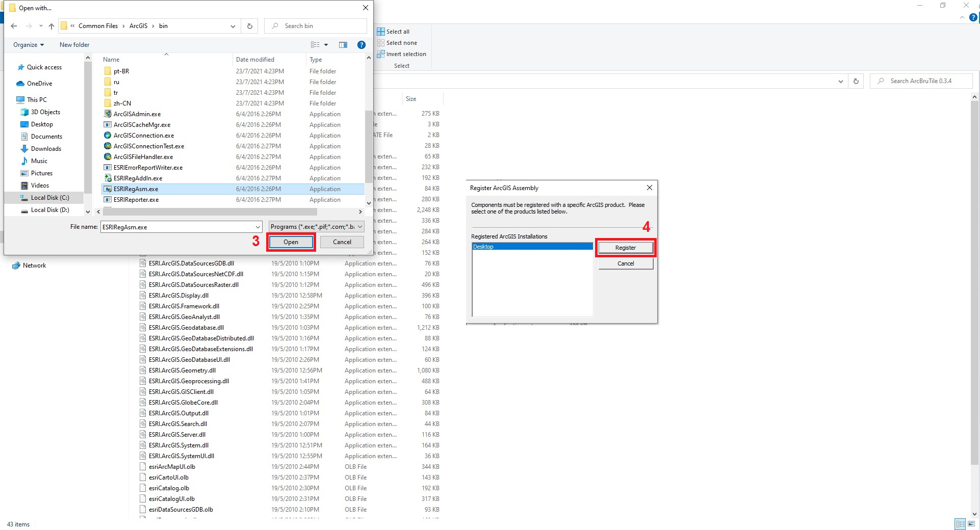980x530 pixels.
Task: Refresh the Explorer window folder
Action: [856, 82]
